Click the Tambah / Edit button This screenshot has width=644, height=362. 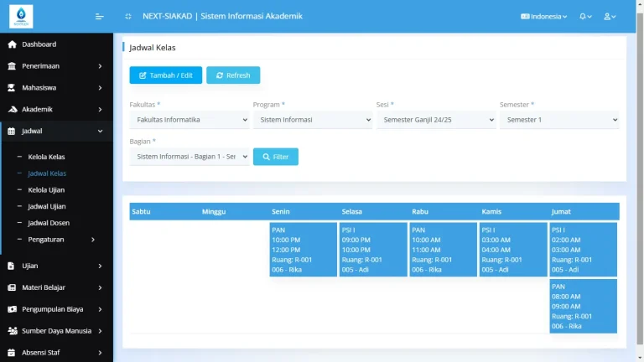[165, 75]
